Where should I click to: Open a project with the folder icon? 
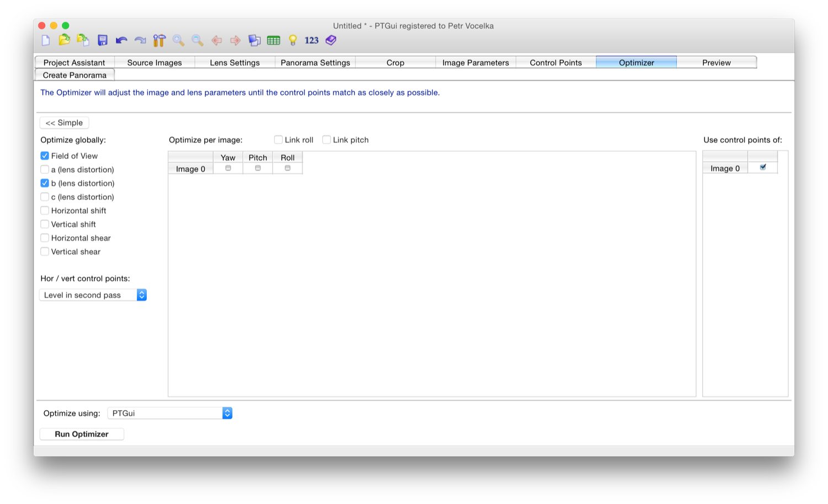pos(65,40)
